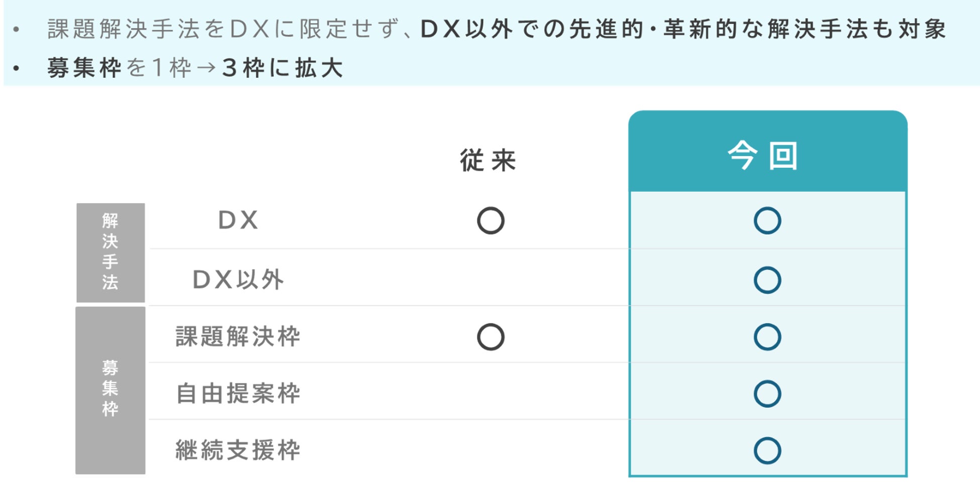The image size is (980, 486).
Task: Click the 今回 circle in 自由提案枠 row
Action: point(767,394)
